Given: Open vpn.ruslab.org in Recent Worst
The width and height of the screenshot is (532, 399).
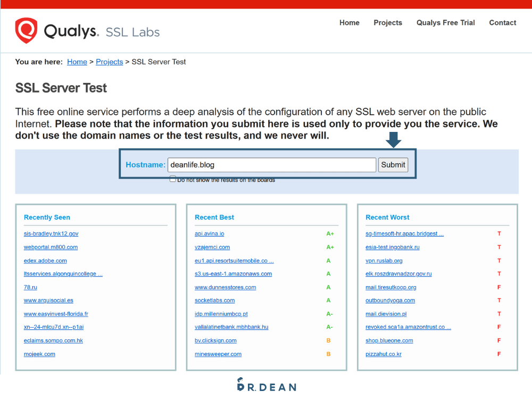Looking at the screenshot, I should 384,261.
